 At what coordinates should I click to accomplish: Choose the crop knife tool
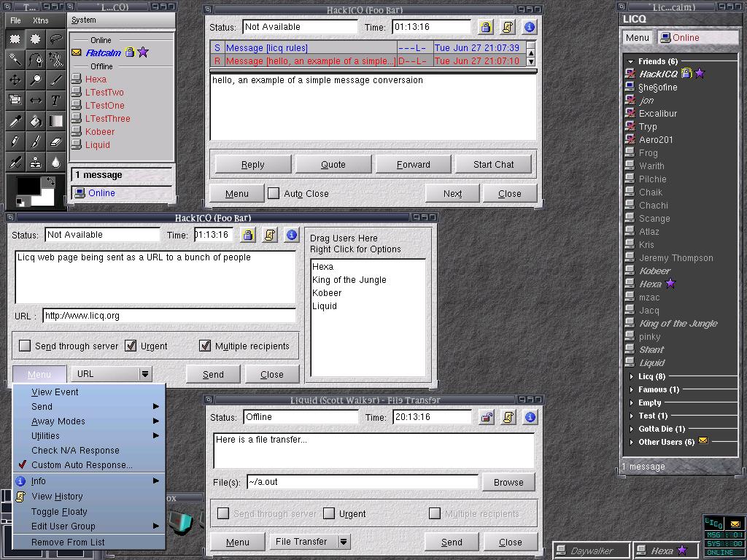tap(56, 79)
